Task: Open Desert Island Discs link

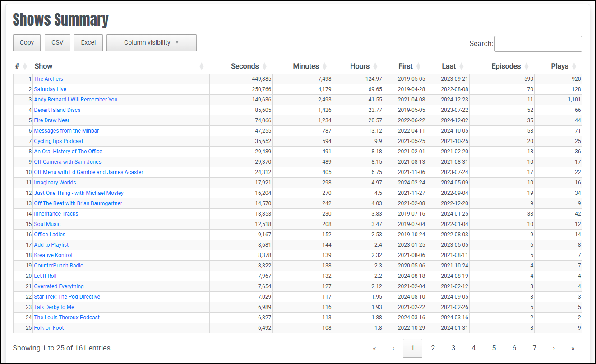Action: pos(57,110)
